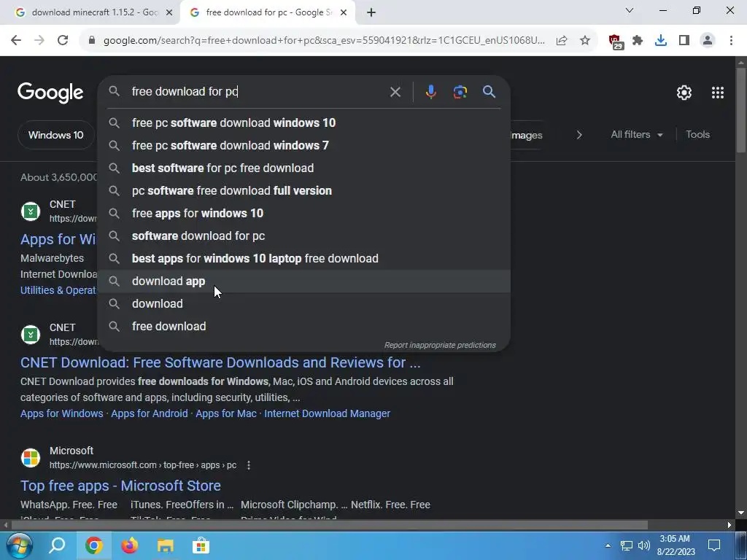Switch to Images results
This screenshot has height=560, width=747.
click(527, 135)
